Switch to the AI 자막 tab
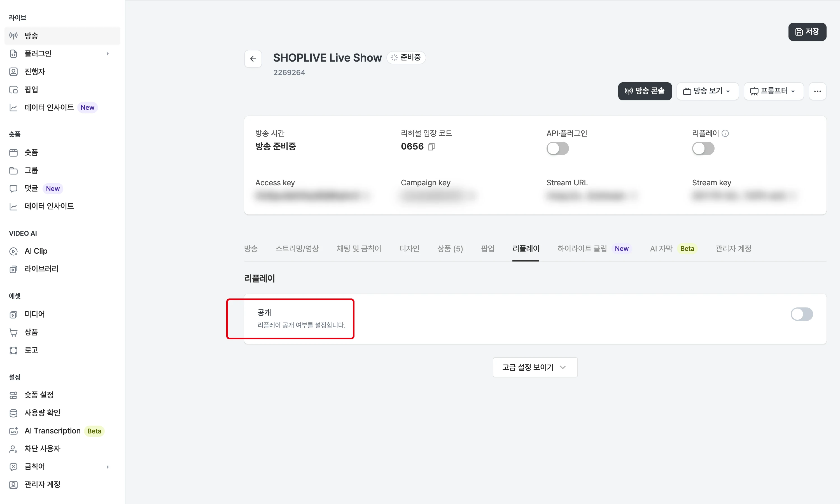This screenshot has width=840, height=504. (x=673, y=249)
